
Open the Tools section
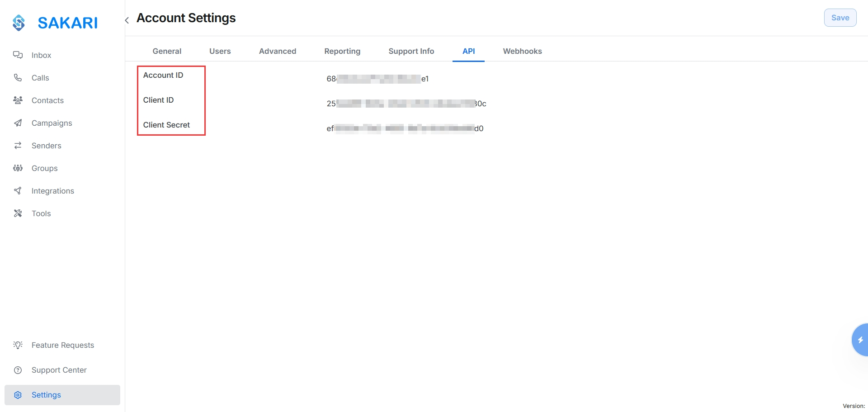point(41,213)
